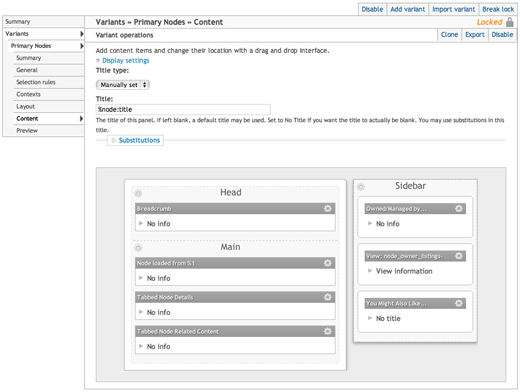Viewport: 520px width, 392px height.
Task: Open gear menu for Tabbed Node Related Content pane
Action: [x=328, y=331]
